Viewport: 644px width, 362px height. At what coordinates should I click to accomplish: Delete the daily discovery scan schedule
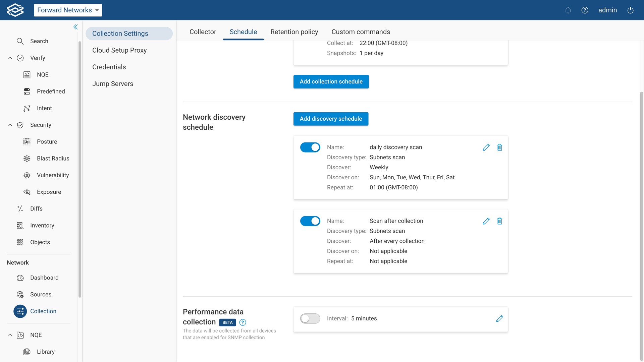[x=499, y=147]
